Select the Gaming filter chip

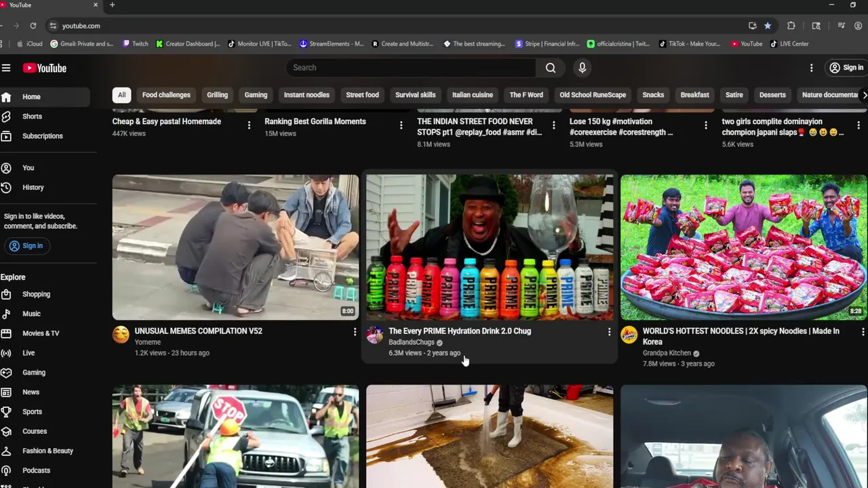pyautogui.click(x=256, y=95)
